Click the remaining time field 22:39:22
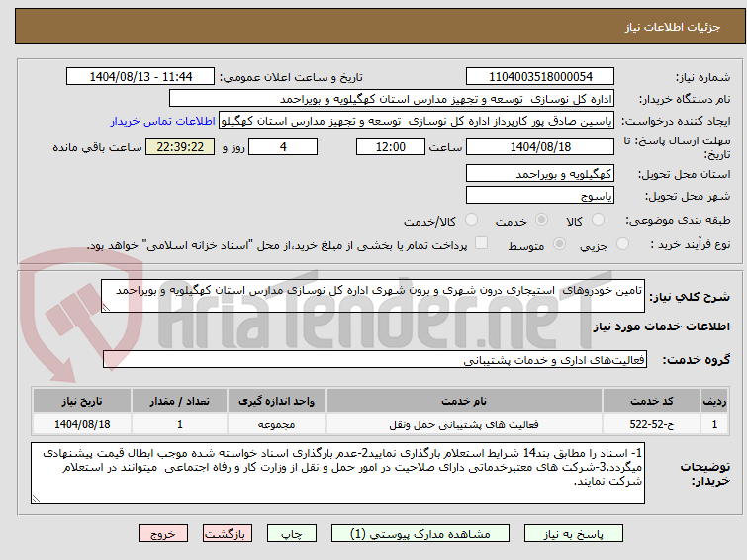This screenshot has width=747, height=560. 180,146
